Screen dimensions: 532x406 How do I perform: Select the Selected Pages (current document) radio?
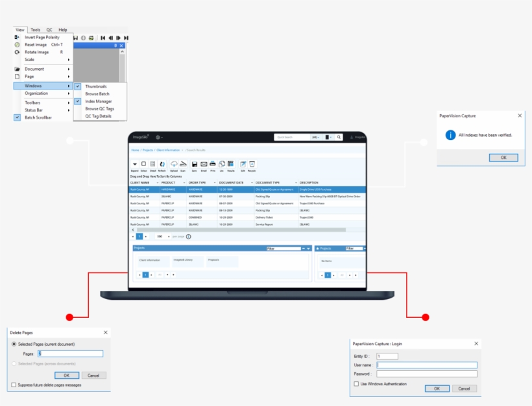14,344
